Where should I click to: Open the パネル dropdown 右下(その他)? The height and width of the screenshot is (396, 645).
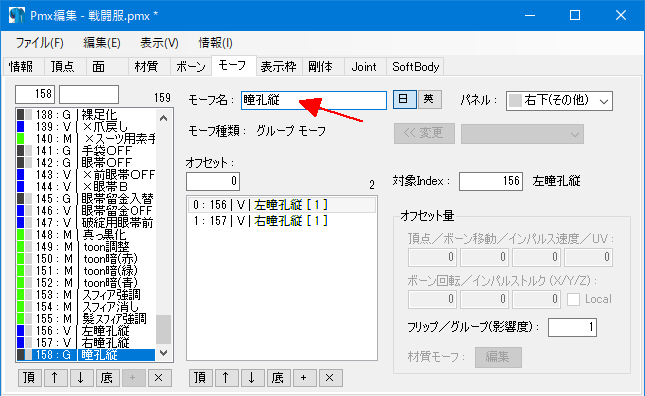click(x=559, y=101)
